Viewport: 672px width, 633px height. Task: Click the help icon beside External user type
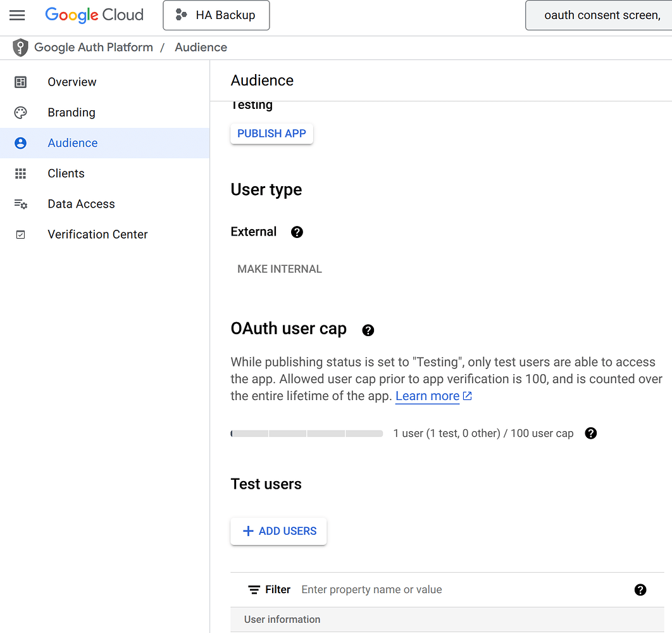click(x=297, y=232)
